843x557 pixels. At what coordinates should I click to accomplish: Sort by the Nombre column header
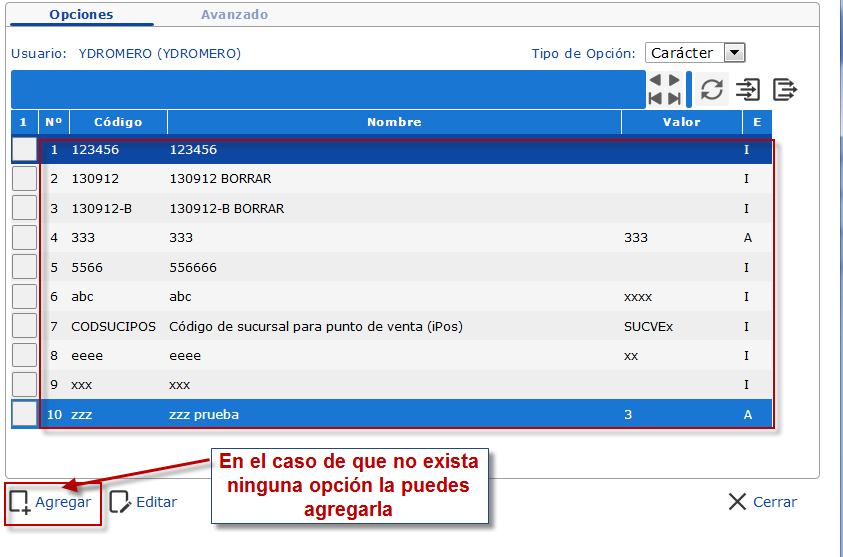coord(394,122)
